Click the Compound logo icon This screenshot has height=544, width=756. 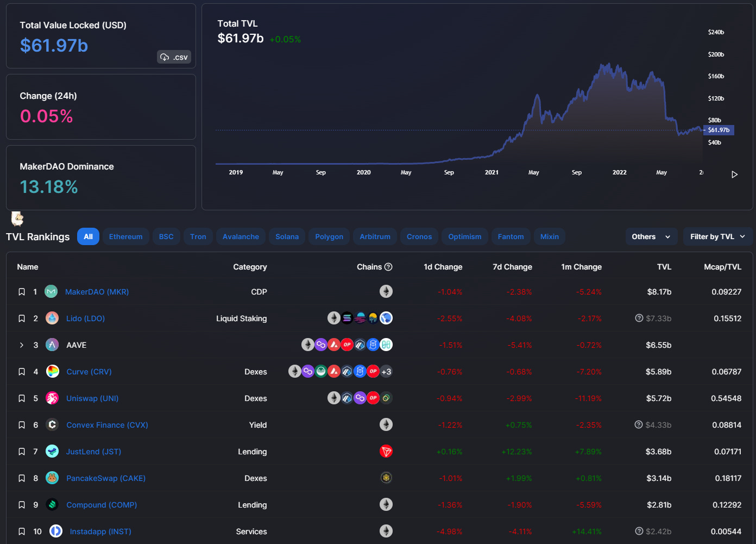point(52,504)
